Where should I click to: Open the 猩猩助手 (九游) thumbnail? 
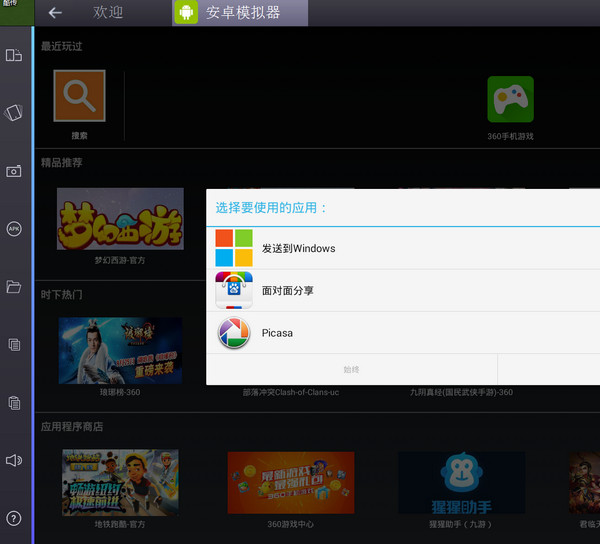[x=461, y=482]
